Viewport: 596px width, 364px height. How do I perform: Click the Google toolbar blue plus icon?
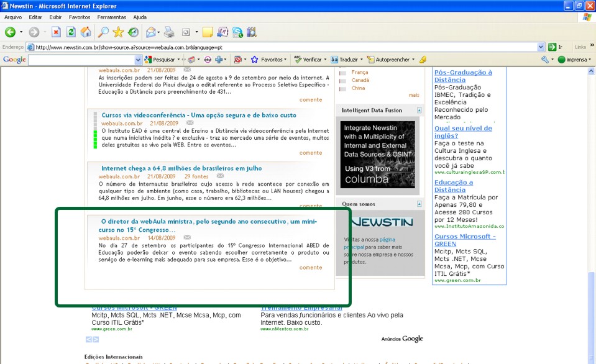pyautogui.click(x=219, y=60)
